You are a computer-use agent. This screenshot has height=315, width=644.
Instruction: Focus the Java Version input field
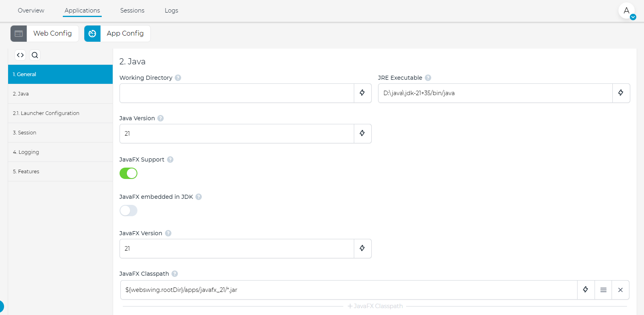[237, 134]
